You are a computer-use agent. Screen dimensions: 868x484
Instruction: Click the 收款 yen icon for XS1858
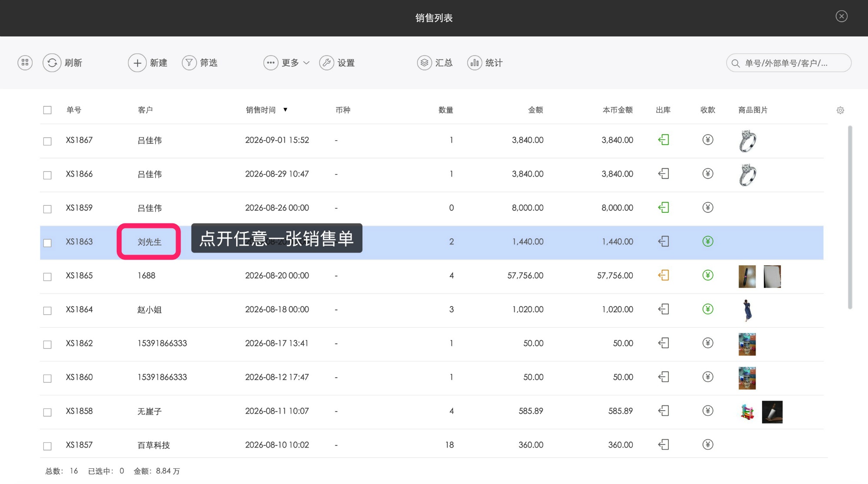(x=708, y=411)
